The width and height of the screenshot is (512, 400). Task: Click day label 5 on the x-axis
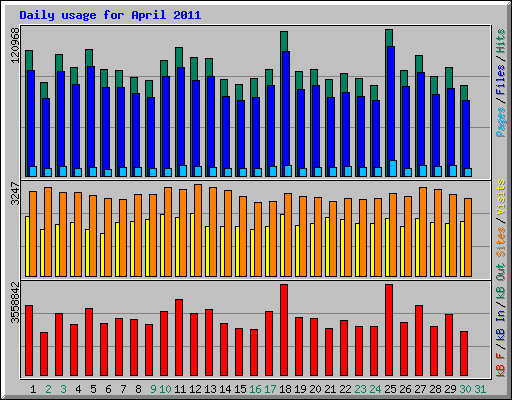tap(93, 389)
